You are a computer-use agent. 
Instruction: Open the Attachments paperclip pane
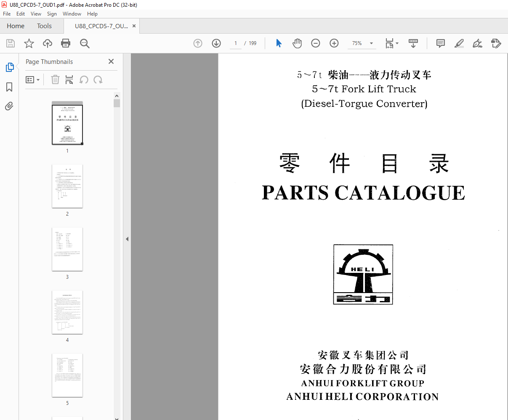click(9, 106)
